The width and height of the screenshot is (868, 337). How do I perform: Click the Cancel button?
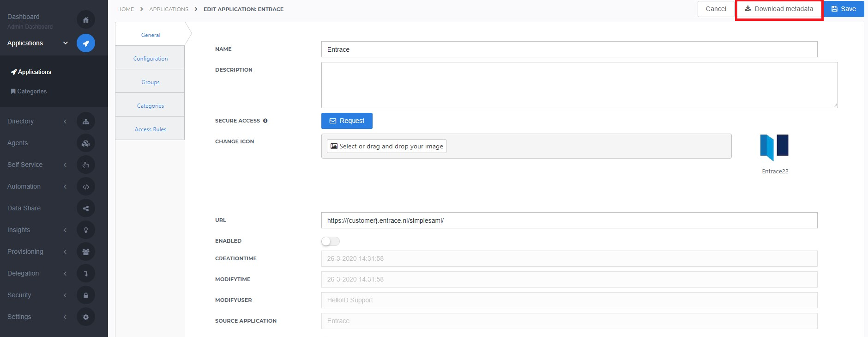tap(716, 9)
